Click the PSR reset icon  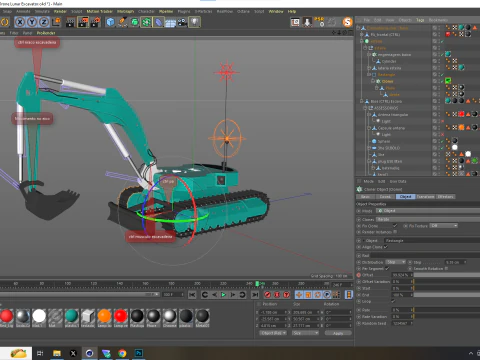[x=320, y=22]
